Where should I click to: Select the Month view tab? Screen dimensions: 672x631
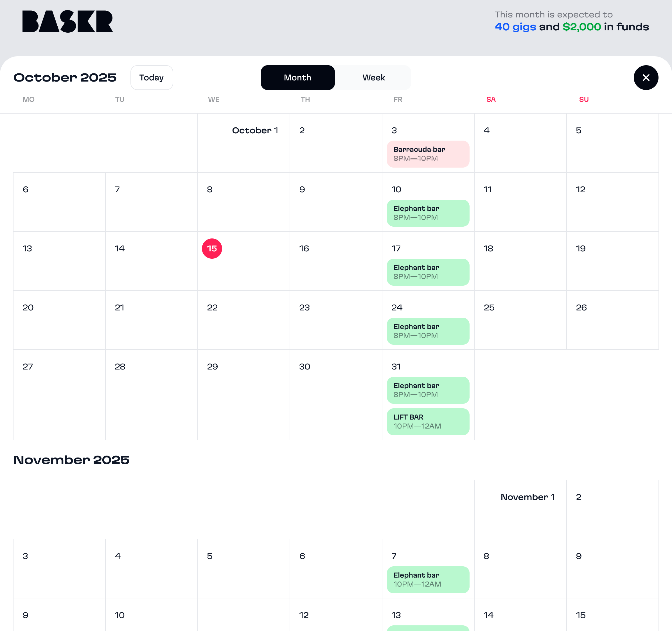click(297, 78)
